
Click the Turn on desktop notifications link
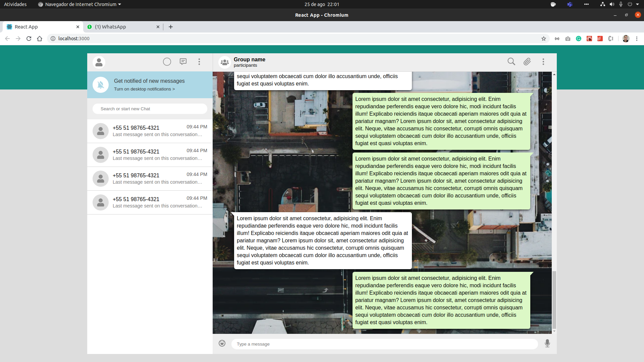(x=144, y=89)
